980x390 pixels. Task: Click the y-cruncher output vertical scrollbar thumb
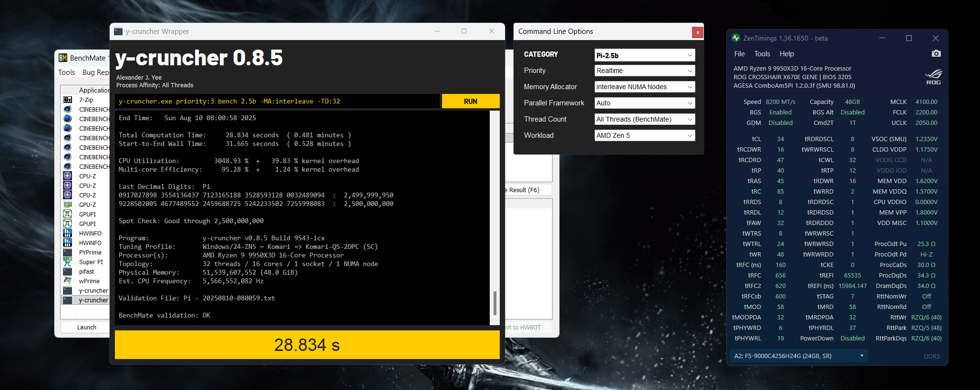(x=495, y=303)
